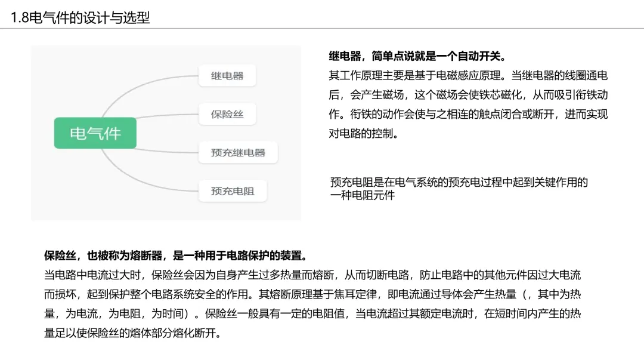Image resolution: width=644 pixels, height=363 pixels.
Task: Click the line starting 当电路中电流过大时
Action: [x=312, y=275]
